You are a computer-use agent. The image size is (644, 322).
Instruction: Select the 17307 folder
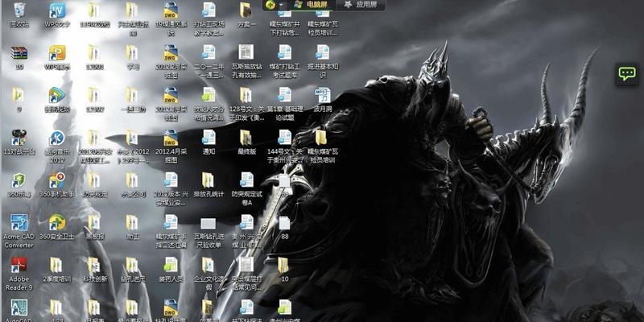click(95, 100)
